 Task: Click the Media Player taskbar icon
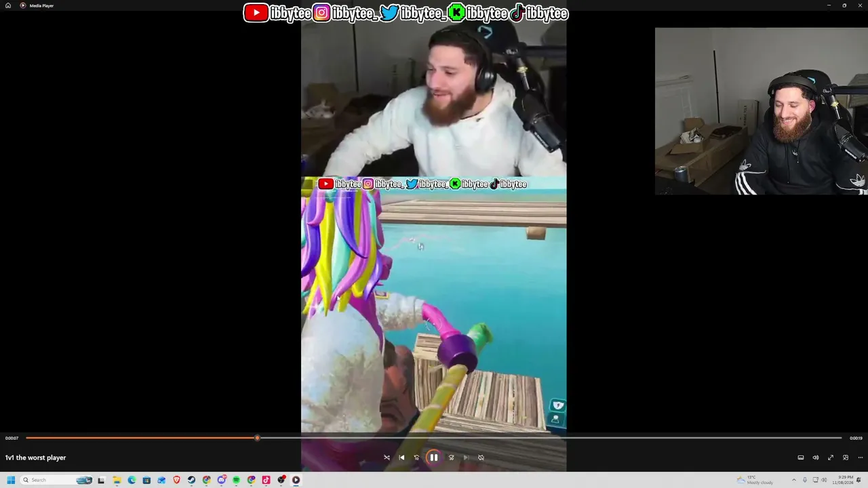click(x=296, y=480)
